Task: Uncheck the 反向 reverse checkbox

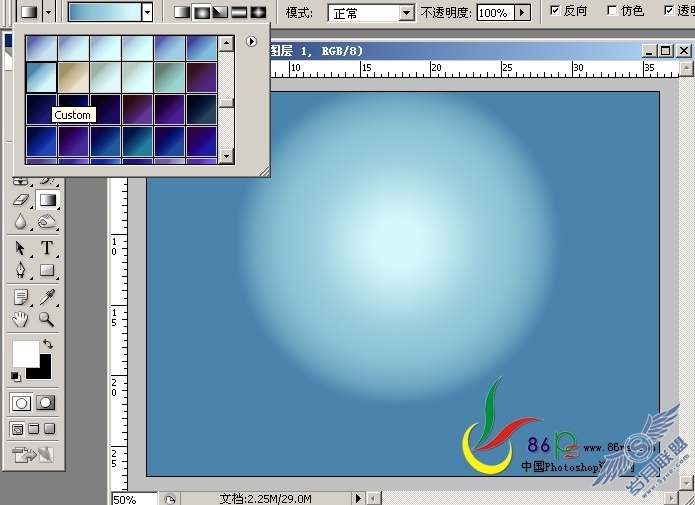Action: 555,10
